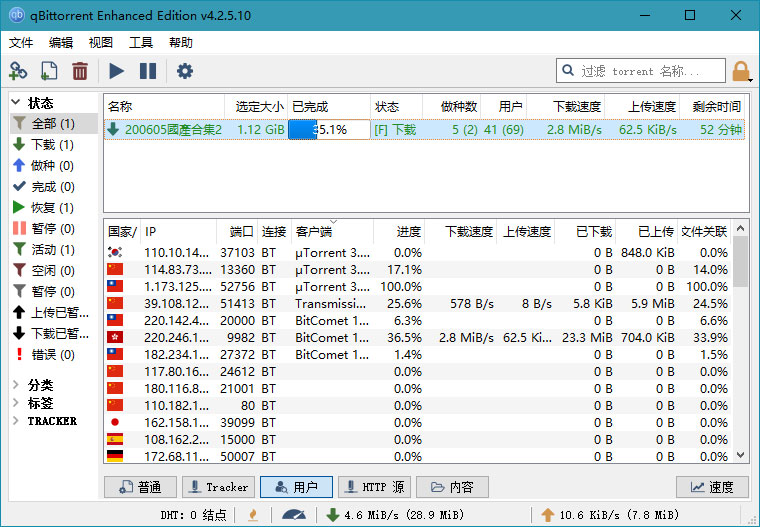Click the 35.1% progress bar of torrent

(329, 129)
